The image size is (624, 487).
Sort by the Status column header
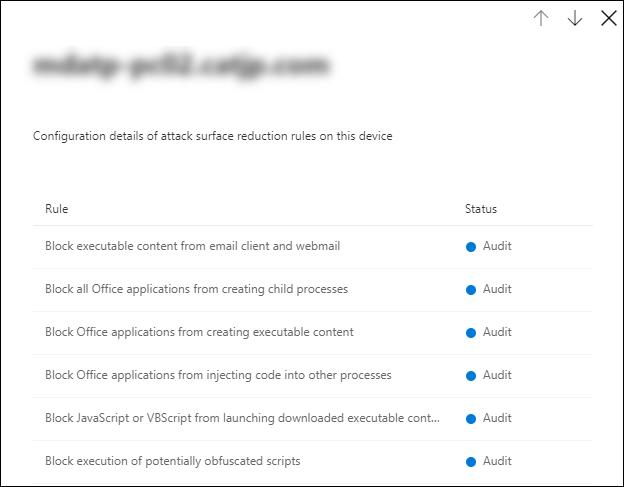(481, 209)
